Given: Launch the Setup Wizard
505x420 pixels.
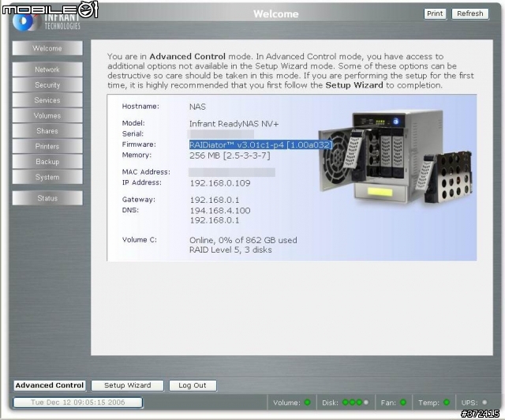Looking at the screenshot, I should coord(128,385).
